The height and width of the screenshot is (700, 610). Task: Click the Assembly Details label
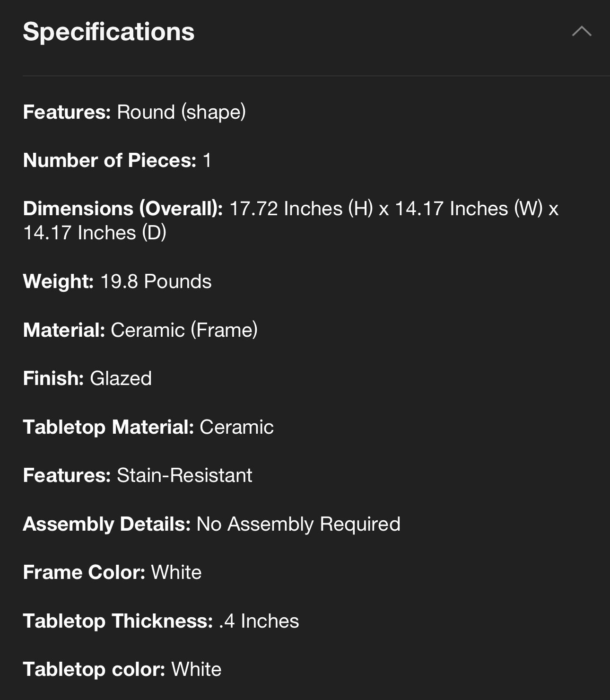(x=107, y=524)
